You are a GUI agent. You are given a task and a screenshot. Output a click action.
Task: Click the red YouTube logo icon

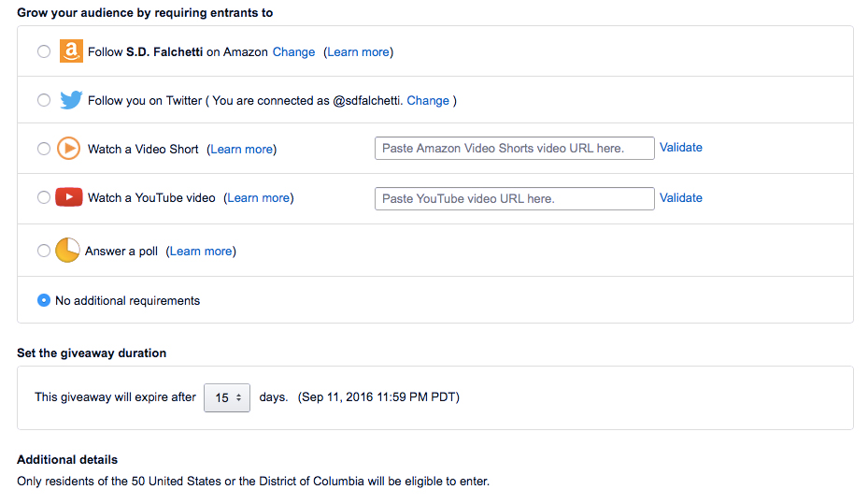68,197
